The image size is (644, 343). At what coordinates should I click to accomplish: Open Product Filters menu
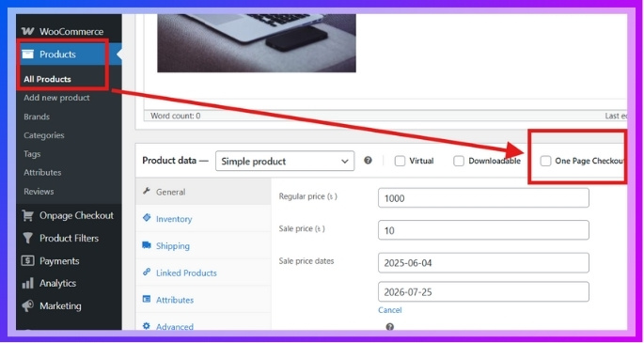coord(69,239)
